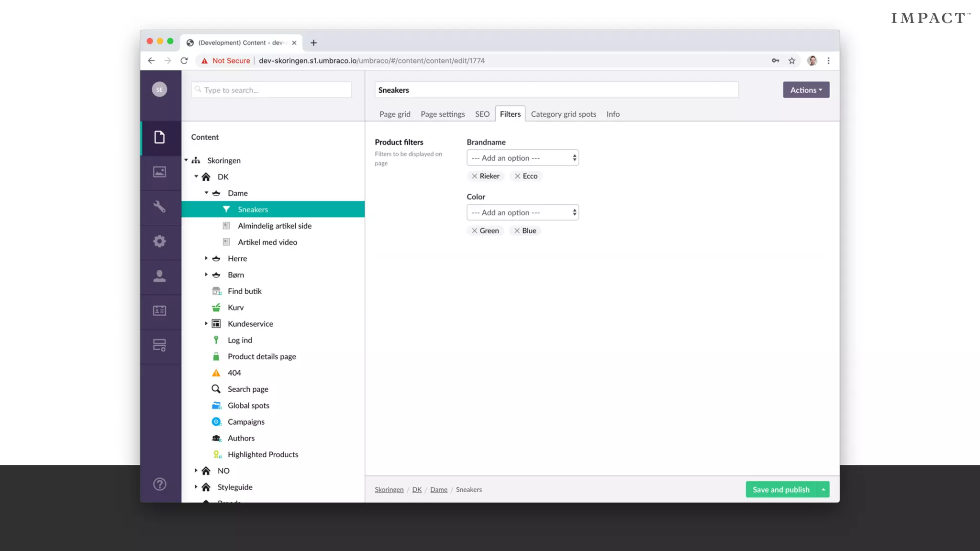Open the Users section icon

coord(159,276)
